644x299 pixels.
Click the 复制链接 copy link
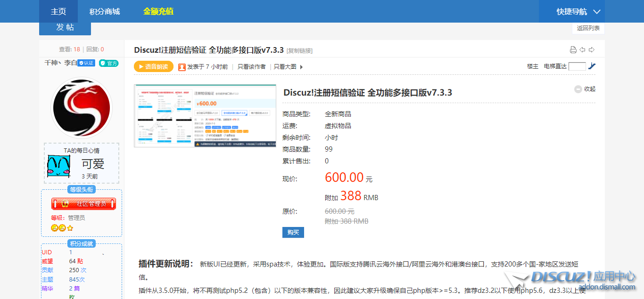pyautogui.click(x=299, y=51)
